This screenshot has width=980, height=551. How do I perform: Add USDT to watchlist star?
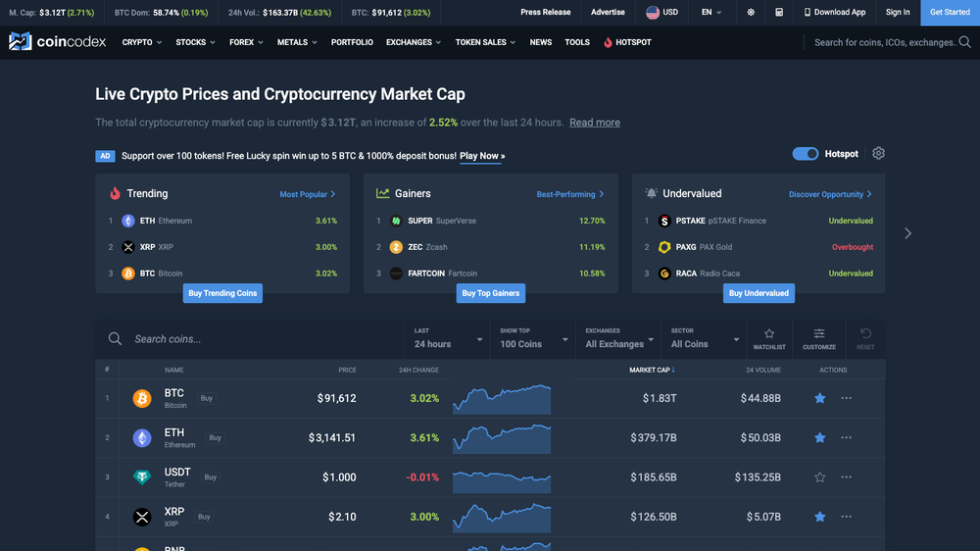(820, 477)
